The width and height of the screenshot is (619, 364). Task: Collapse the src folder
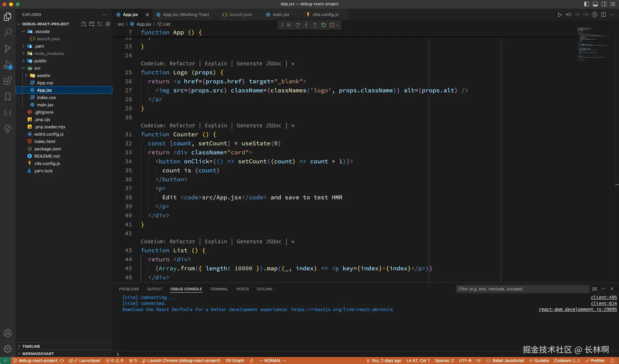pyautogui.click(x=37, y=68)
